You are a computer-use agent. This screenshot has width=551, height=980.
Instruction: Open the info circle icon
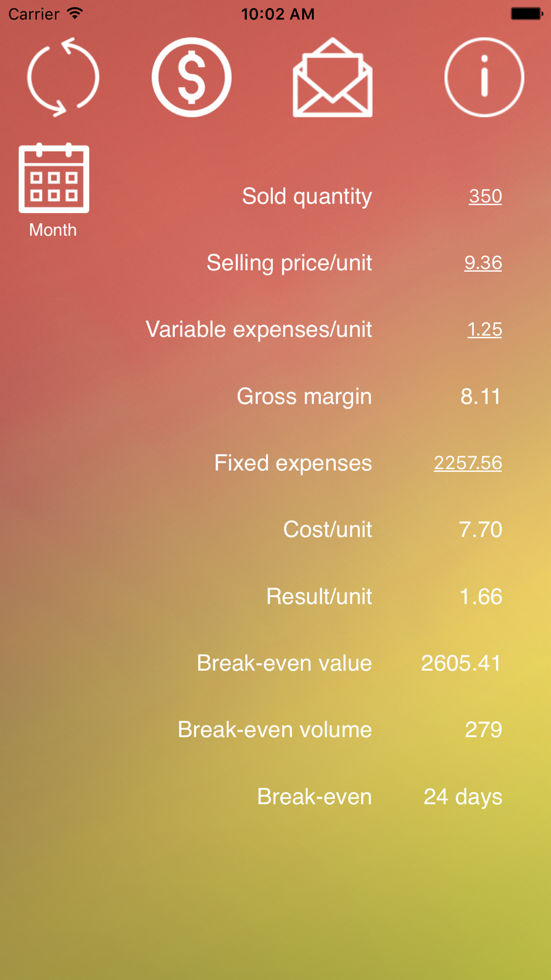point(484,77)
